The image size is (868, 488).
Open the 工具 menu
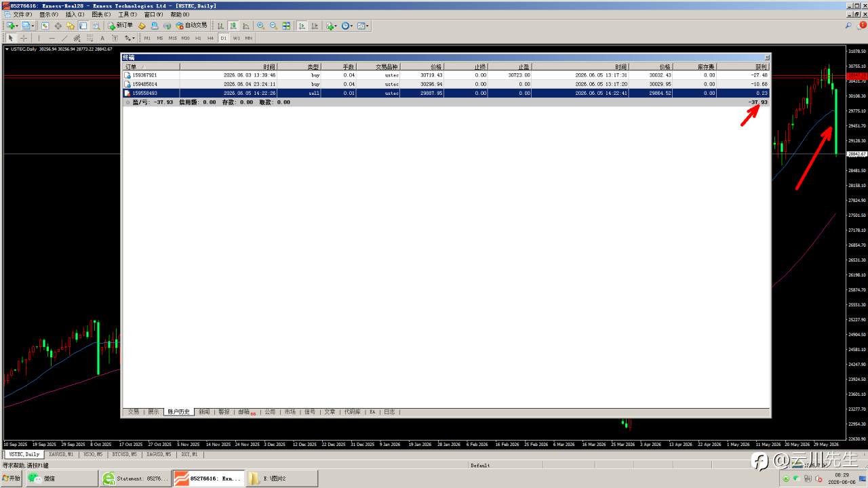point(127,14)
